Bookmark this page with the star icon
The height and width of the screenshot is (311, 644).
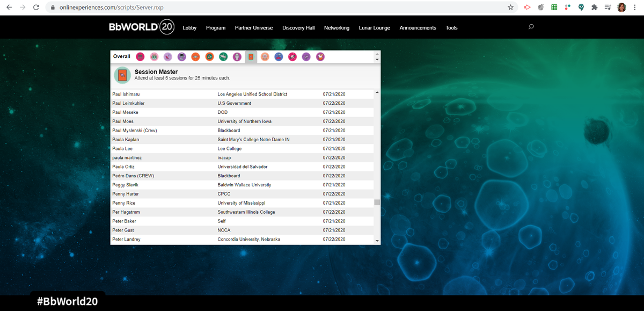pyautogui.click(x=510, y=8)
